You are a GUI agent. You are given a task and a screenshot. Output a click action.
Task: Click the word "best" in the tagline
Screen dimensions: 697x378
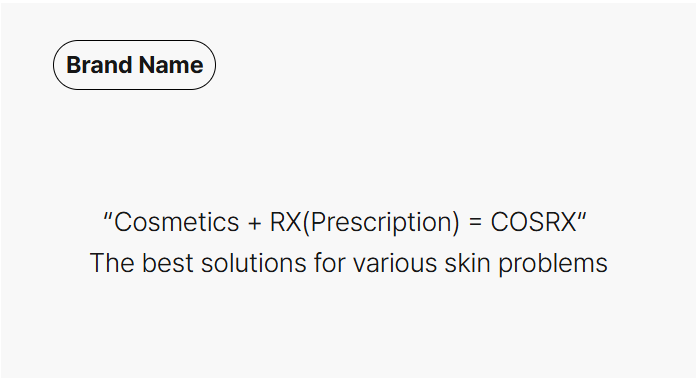pyautogui.click(x=168, y=262)
